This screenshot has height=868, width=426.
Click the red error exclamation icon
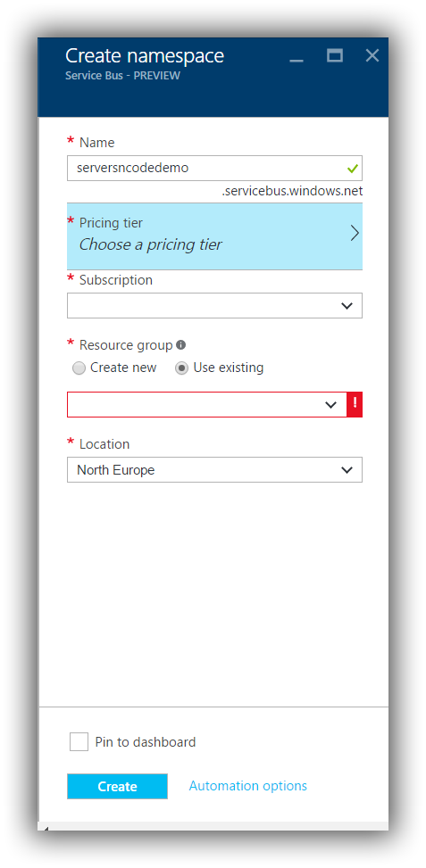pyautogui.click(x=355, y=405)
